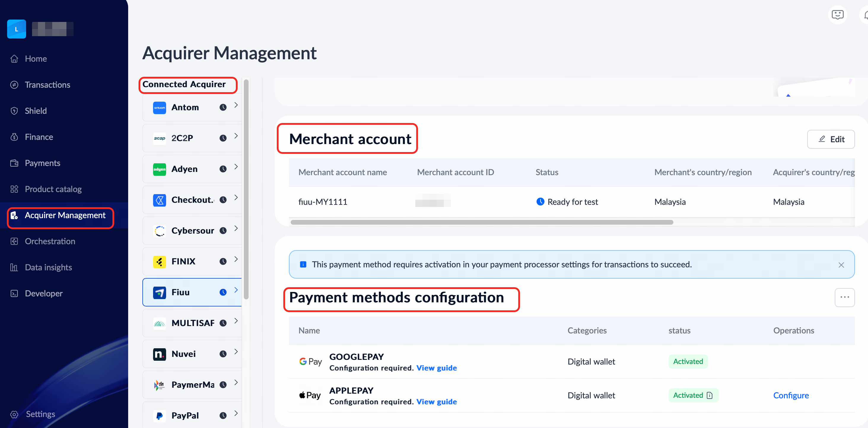
Task: Click the document icon beside APPLEPAY Activated
Action: pyautogui.click(x=710, y=395)
